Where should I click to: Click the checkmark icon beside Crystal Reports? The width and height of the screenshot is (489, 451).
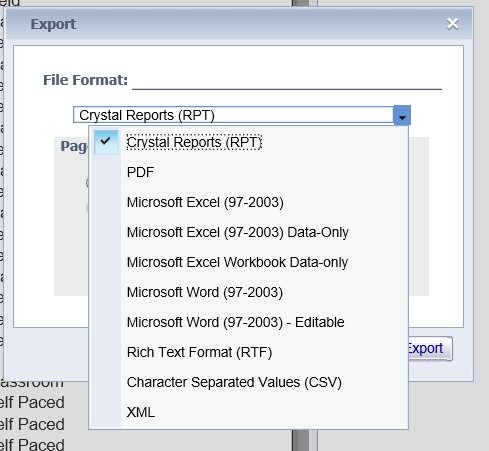click(x=106, y=141)
